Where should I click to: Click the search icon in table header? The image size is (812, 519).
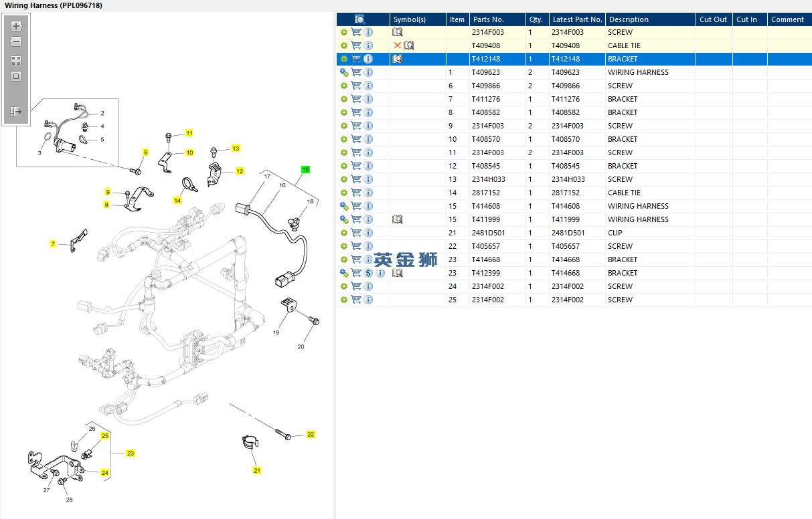tap(360, 19)
